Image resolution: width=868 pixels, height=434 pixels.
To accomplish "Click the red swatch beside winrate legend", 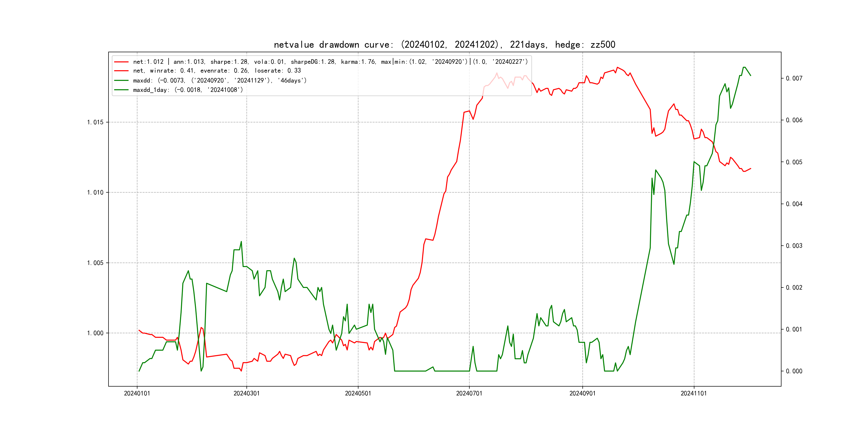I will tap(121, 71).
